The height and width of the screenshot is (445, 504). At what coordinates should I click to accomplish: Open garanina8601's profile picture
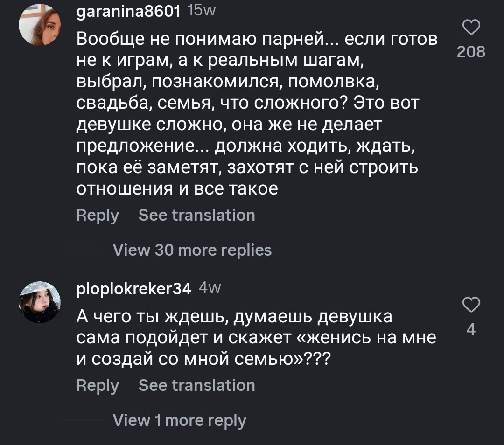coord(40,25)
